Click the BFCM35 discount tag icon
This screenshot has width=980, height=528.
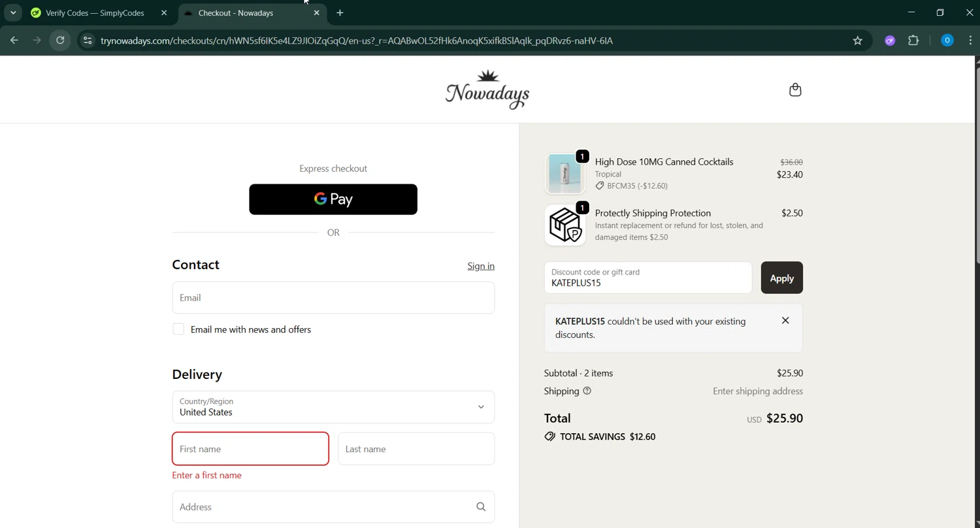click(600, 186)
